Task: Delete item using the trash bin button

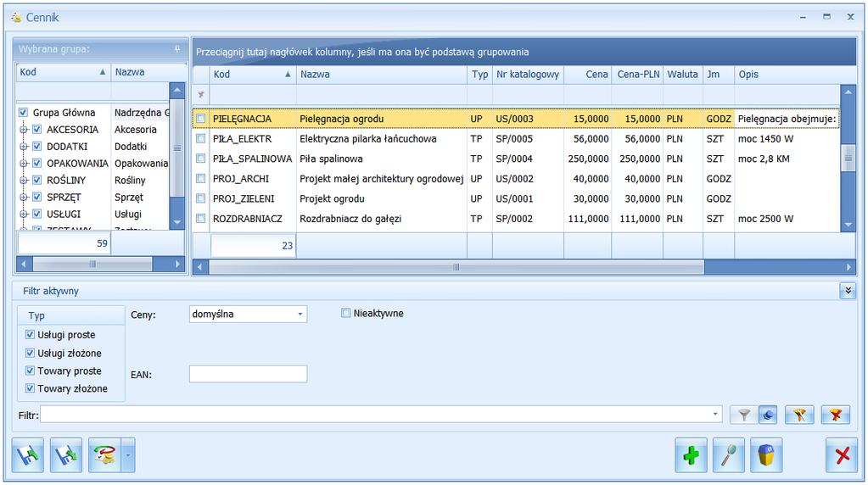Action: point(767,455)
